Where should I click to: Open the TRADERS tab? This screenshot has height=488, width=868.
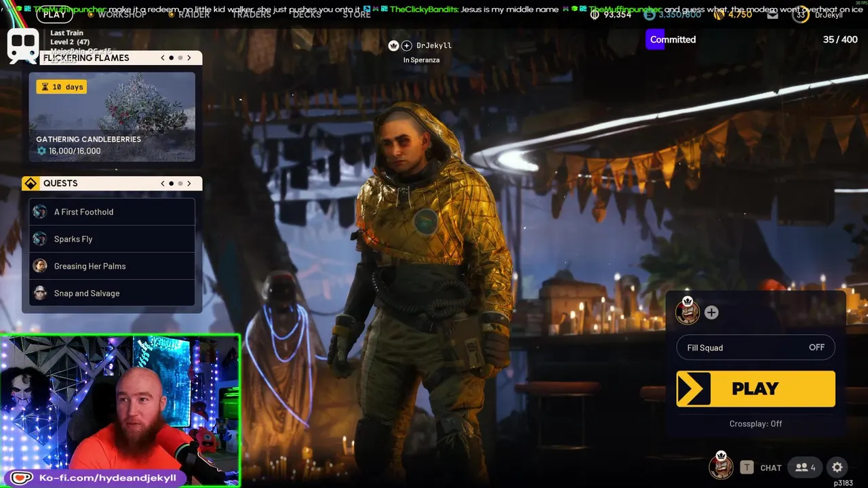click(x=252, y=14)
